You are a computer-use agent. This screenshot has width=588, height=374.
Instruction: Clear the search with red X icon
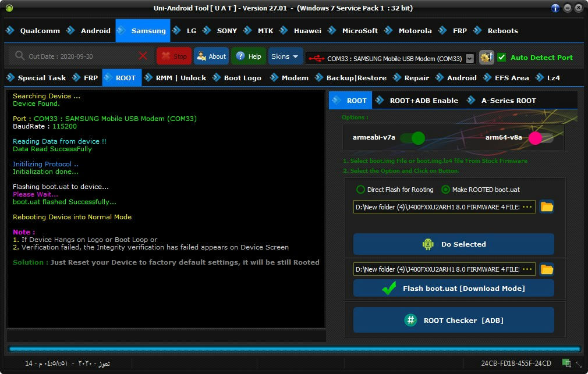[143, 56]
